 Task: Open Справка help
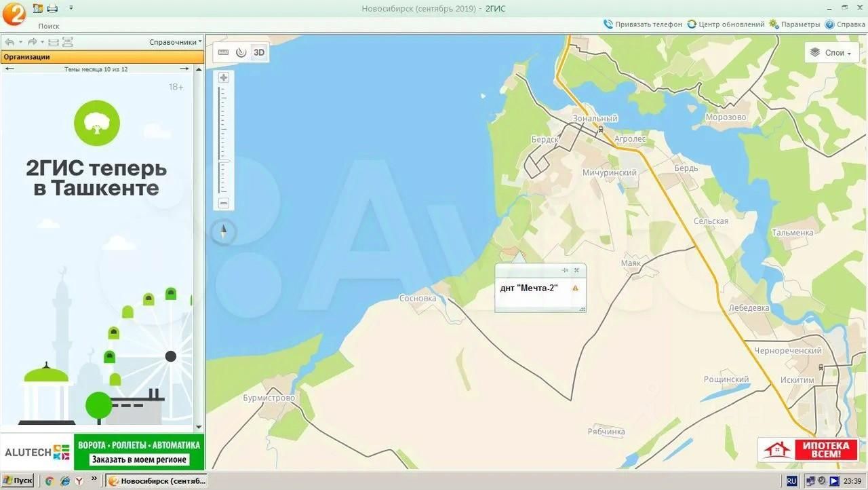pos(845,24)
